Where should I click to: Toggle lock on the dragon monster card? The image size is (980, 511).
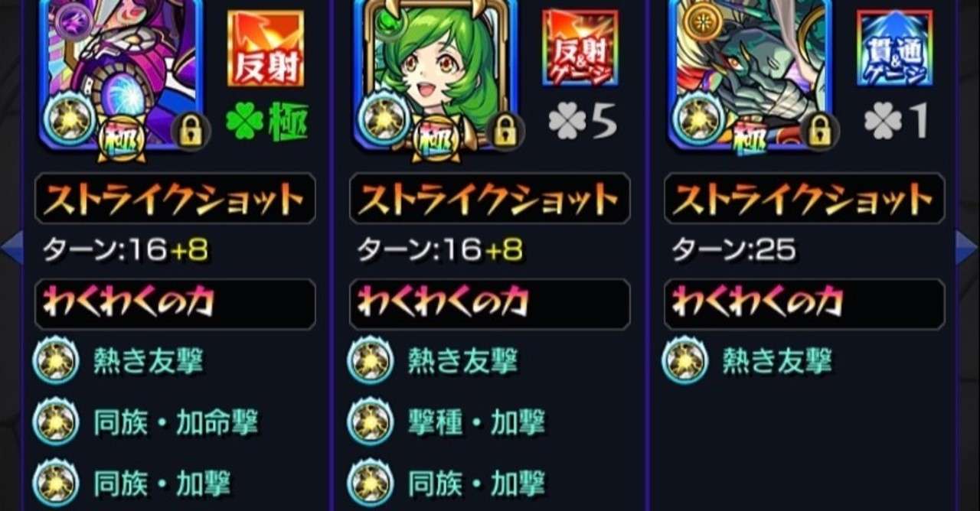818,131
